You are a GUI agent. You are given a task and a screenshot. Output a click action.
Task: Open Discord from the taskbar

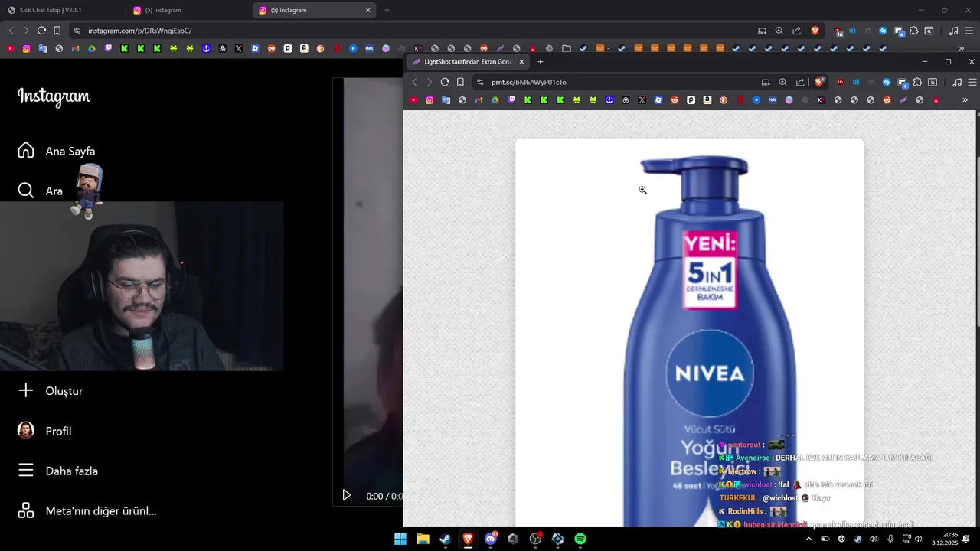coord(490,539)
